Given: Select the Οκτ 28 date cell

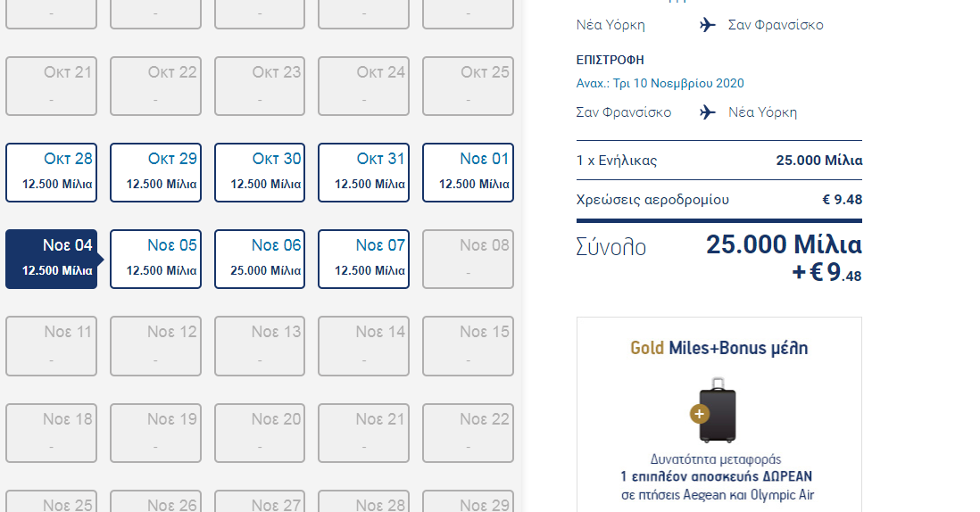Looking at the screenshot, I should click(x=51, y=172).
